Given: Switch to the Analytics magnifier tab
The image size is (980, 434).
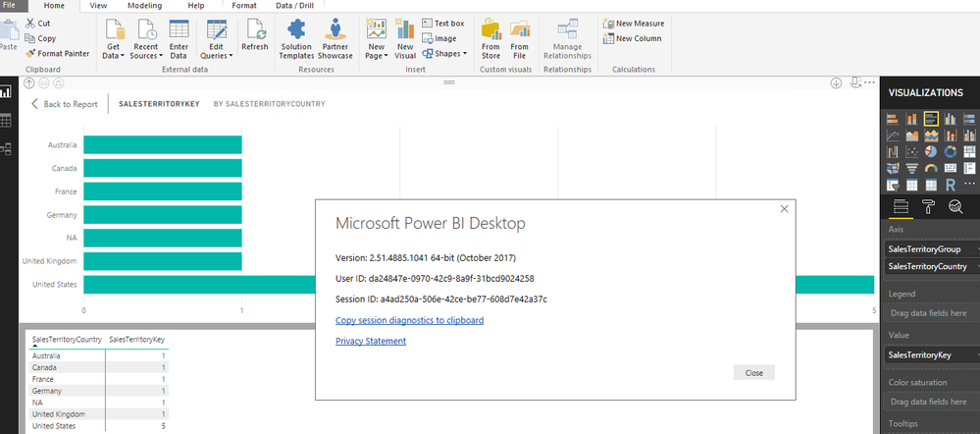Looking at the screenshot, I should pos(955,206).
